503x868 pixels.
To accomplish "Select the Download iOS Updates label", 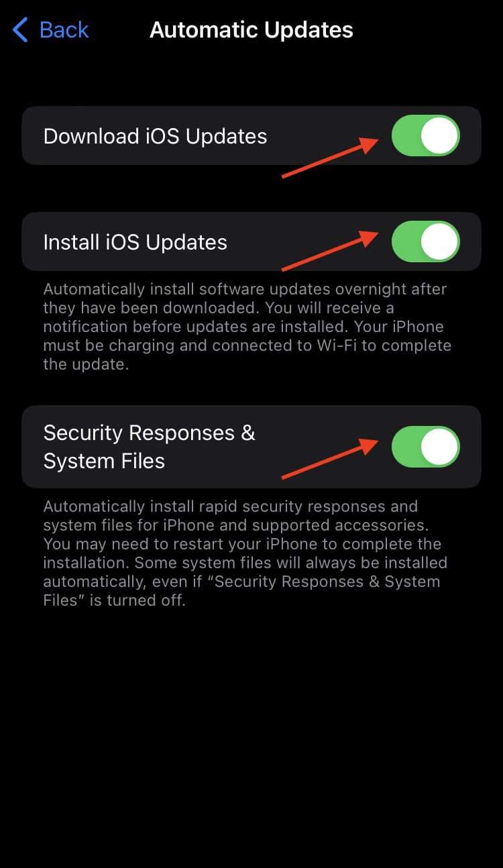I will tap(155, 136).
